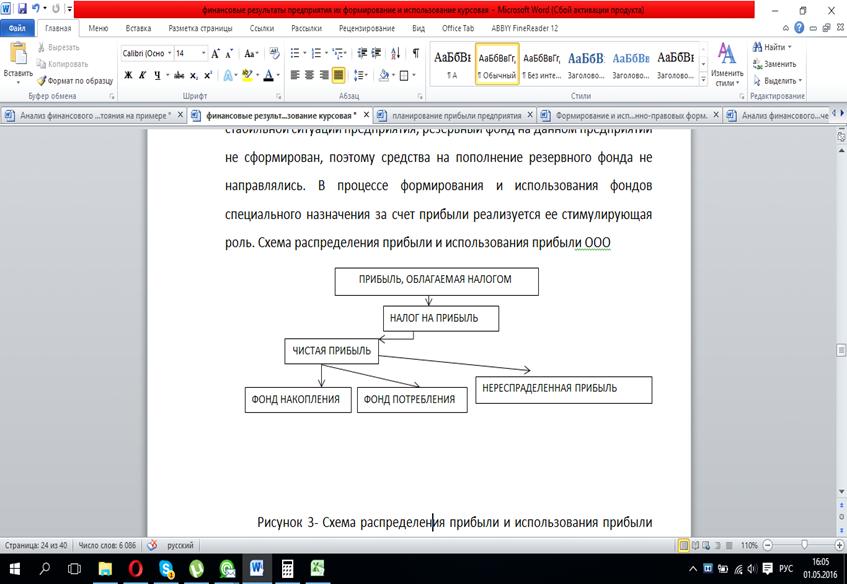
Task: Click the subscript icon
Action: tap(195, 75)
